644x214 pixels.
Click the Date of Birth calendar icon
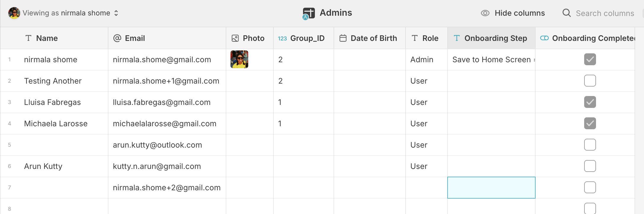tap(343, 38)
